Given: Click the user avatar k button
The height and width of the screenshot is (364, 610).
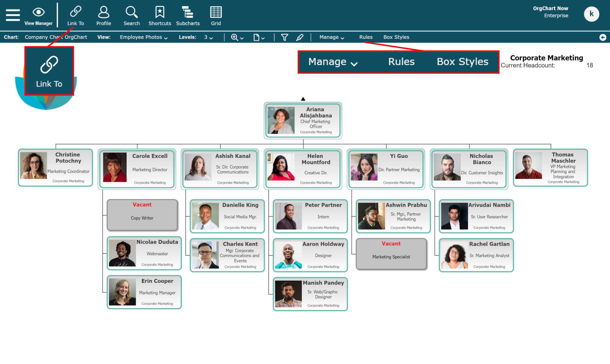Looking at the screenshot, I should coord(591,14).
